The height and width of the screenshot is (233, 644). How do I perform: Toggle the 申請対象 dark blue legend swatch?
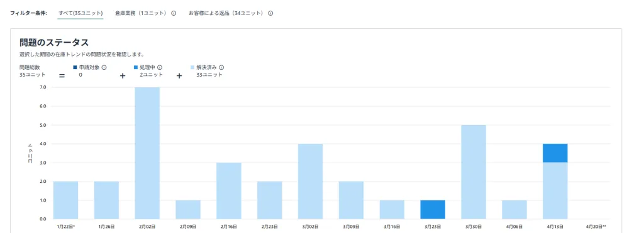click(x=75, y=67)
